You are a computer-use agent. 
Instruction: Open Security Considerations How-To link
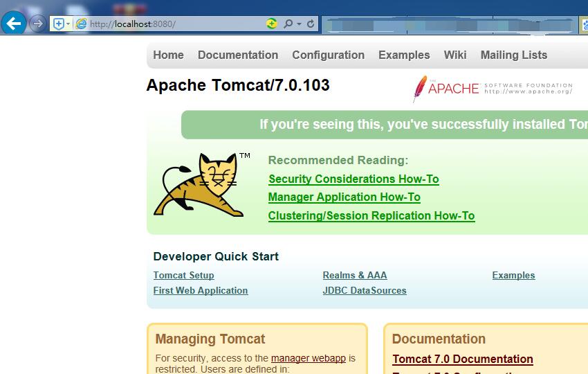[353, 179]
